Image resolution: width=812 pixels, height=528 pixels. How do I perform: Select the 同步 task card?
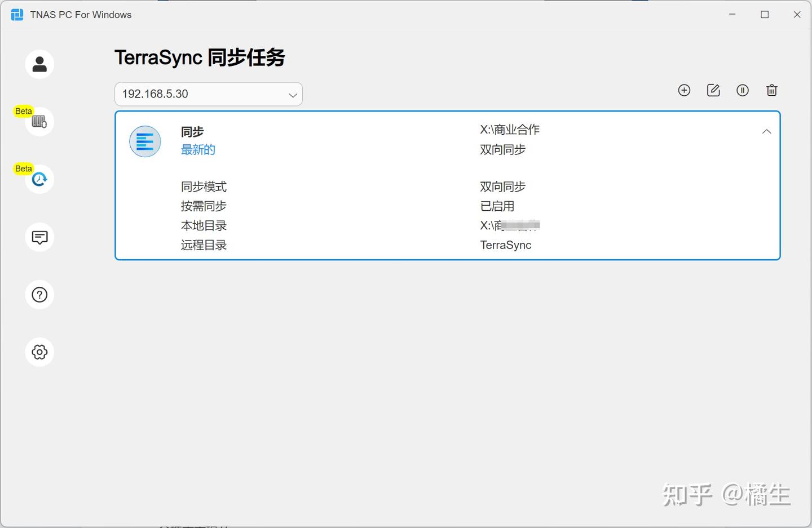192,132
